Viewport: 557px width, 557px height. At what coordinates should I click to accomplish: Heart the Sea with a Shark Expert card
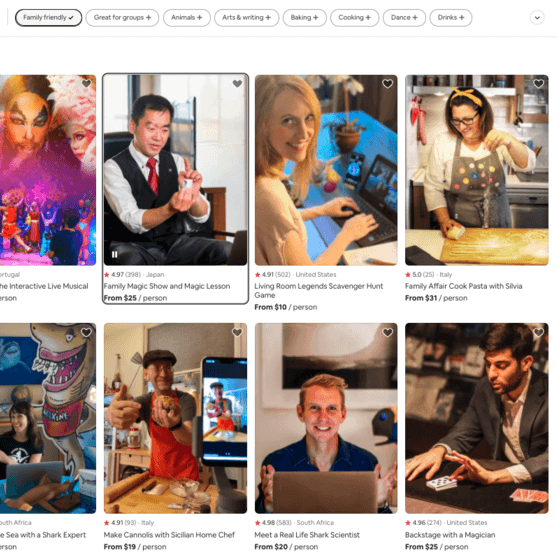click(x=86, y=332)
